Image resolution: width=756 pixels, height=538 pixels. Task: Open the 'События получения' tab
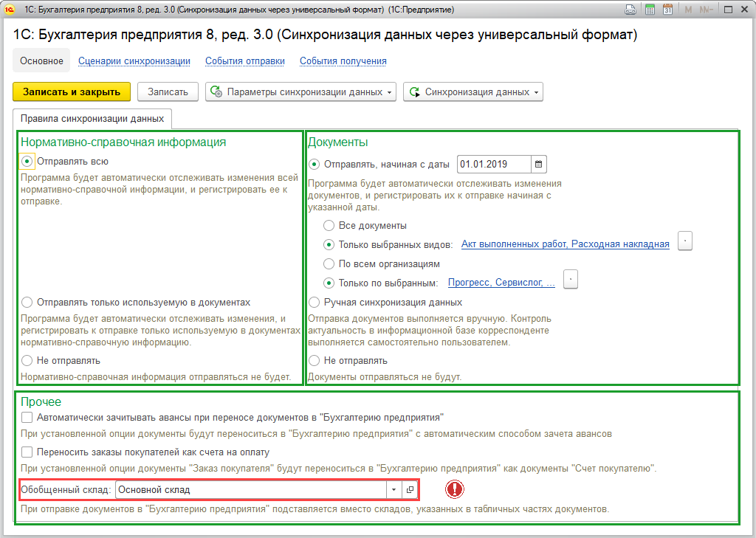point(343,61)
